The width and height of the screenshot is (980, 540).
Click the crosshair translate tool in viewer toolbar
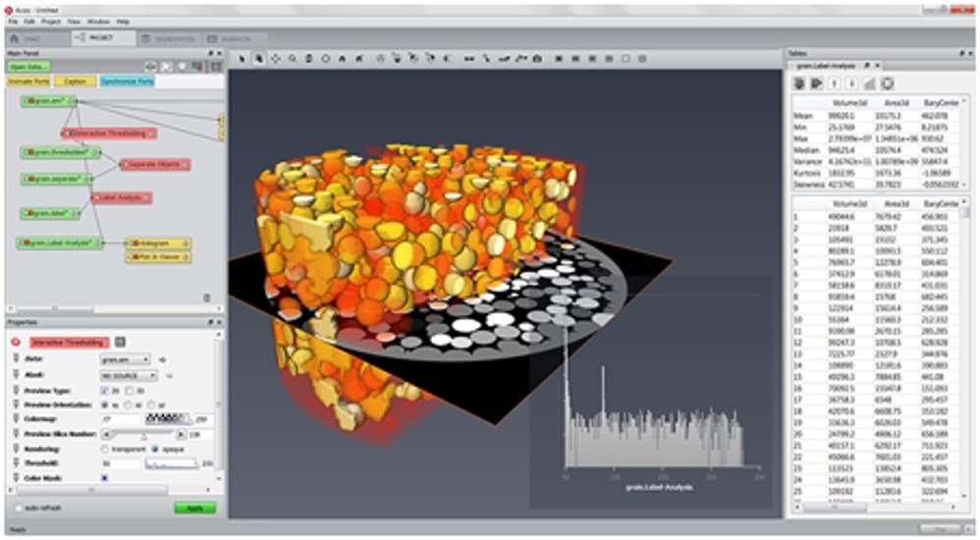(275, 59)
